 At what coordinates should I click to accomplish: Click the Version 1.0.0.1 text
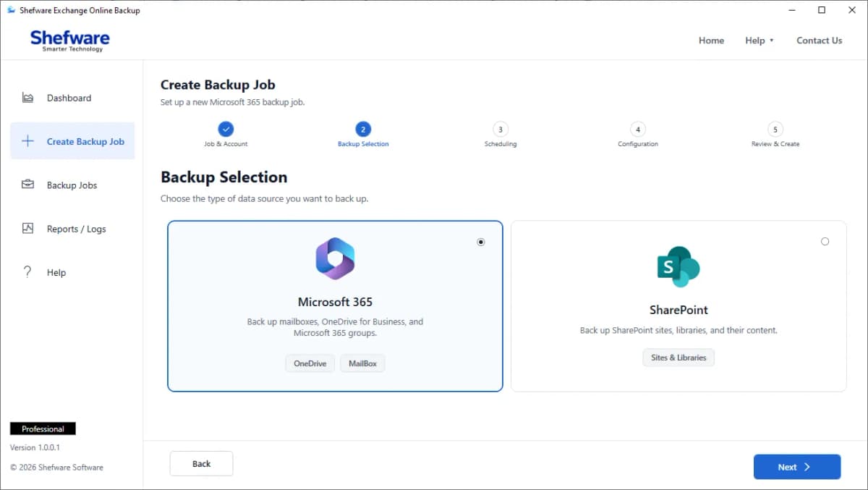(x=35, y=447)
